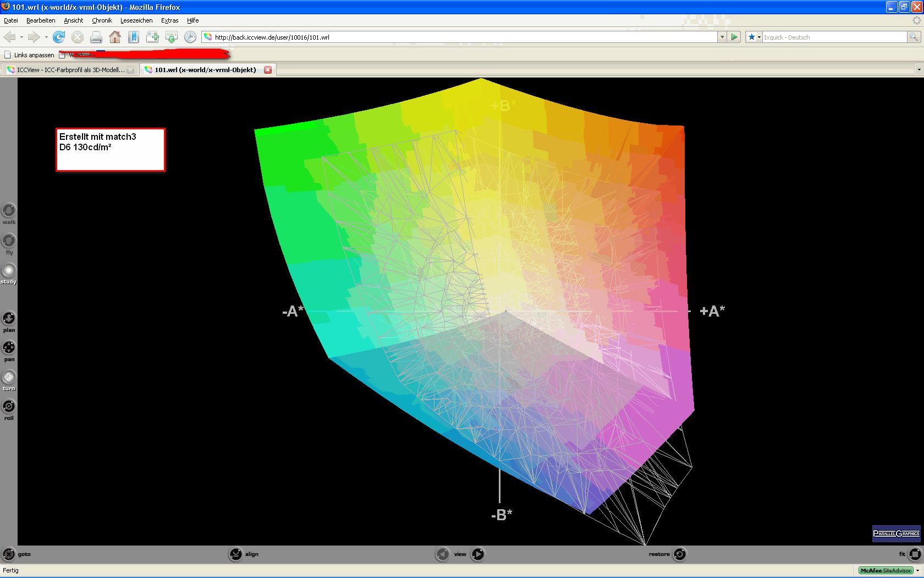Choose the pan movement tool
The image size is (924, 578).
click(x=9, y=348)
